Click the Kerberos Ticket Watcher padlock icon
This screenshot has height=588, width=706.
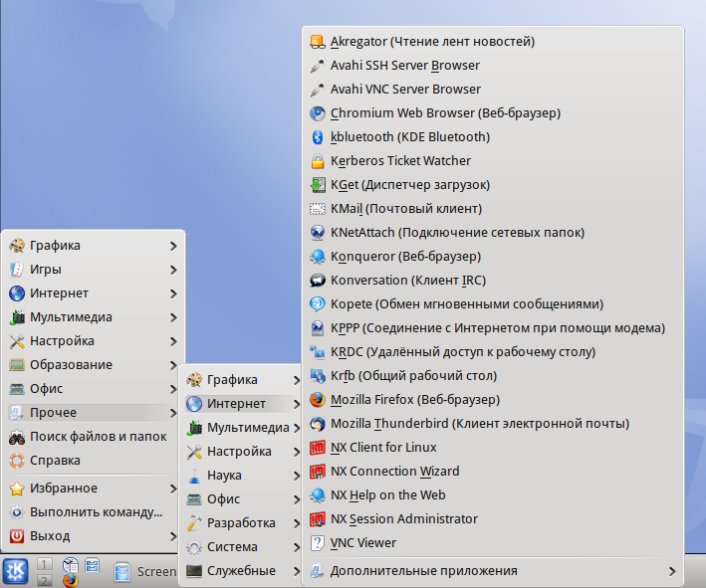tap(318, 160)
